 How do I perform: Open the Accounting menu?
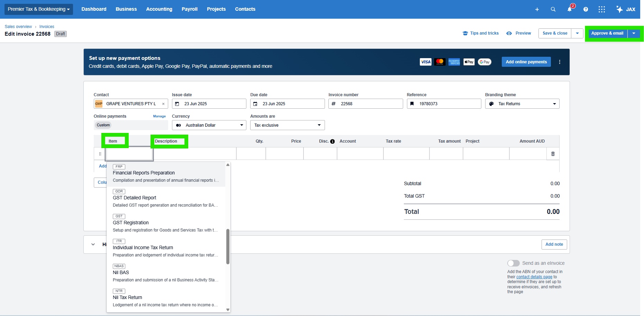click(x=159, y=9)
